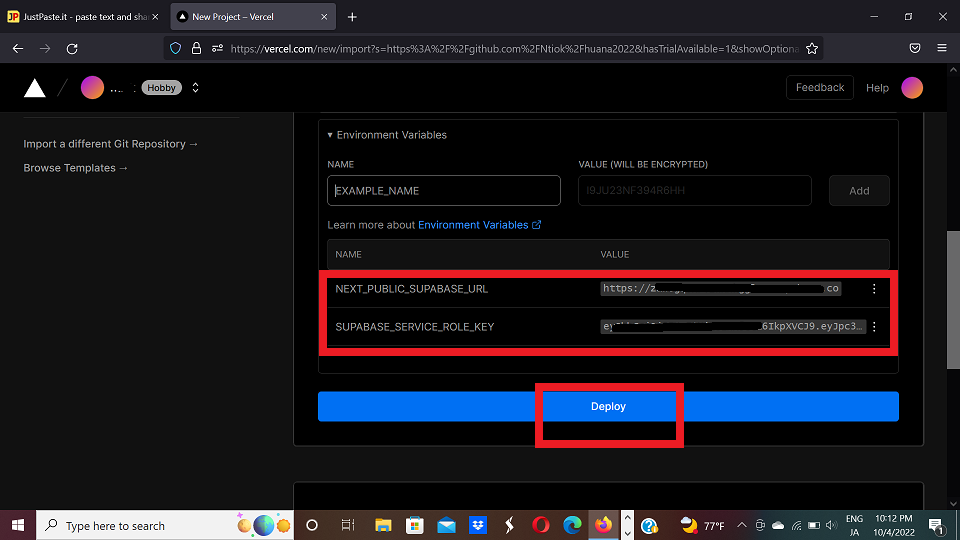Open site permissions icon in address bar
960x540 pixels.
[x=217, y=48]
